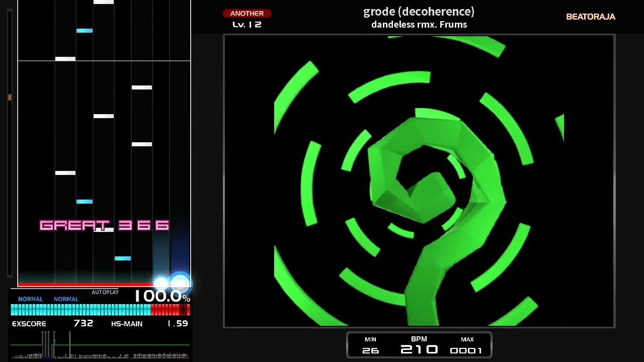Click the EXSCORE value 732
The image size is (644, 362).
(x=84, y=323)
